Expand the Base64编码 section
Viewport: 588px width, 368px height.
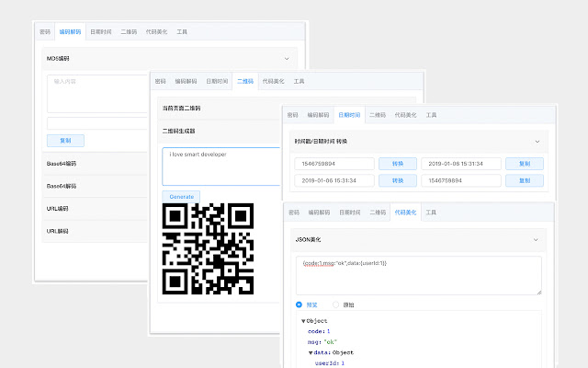95,164
